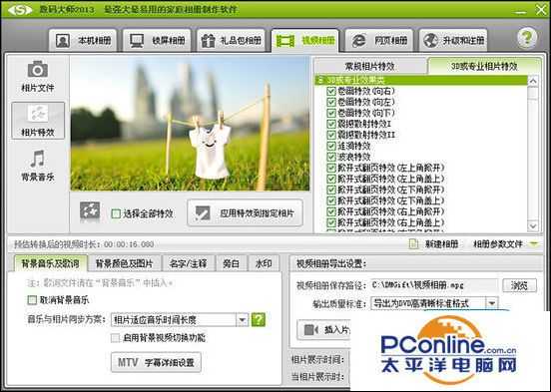Select the 3D级专业相片特效 tab
The image size is (551, 392).
[x=484, y=66]
